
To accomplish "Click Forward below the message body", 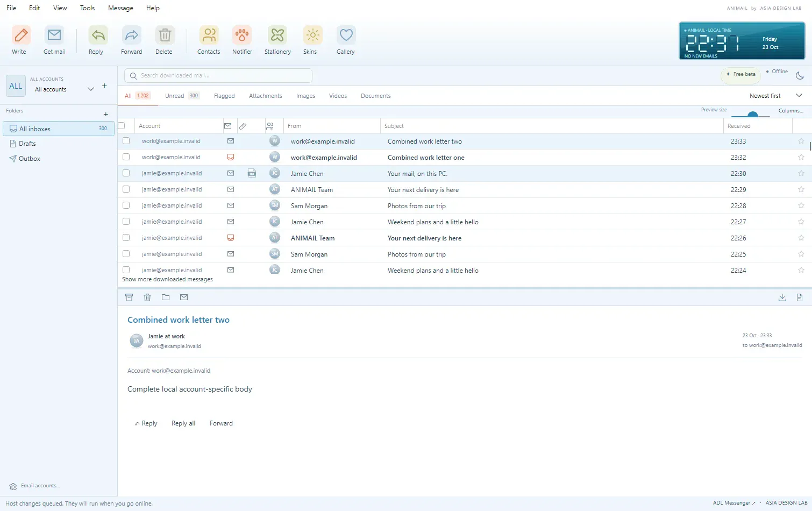I will point(221,423).
